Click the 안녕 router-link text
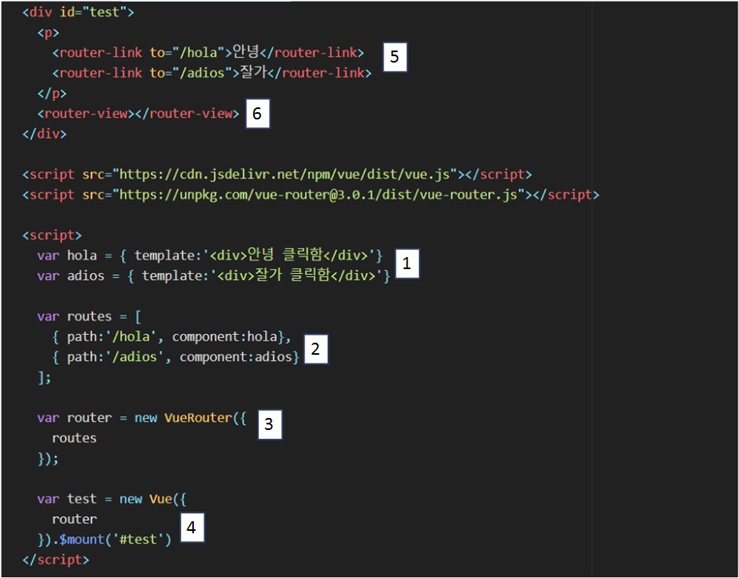Image resolution: width=739 pixels, height=578 pixels. tap(246, 52)
